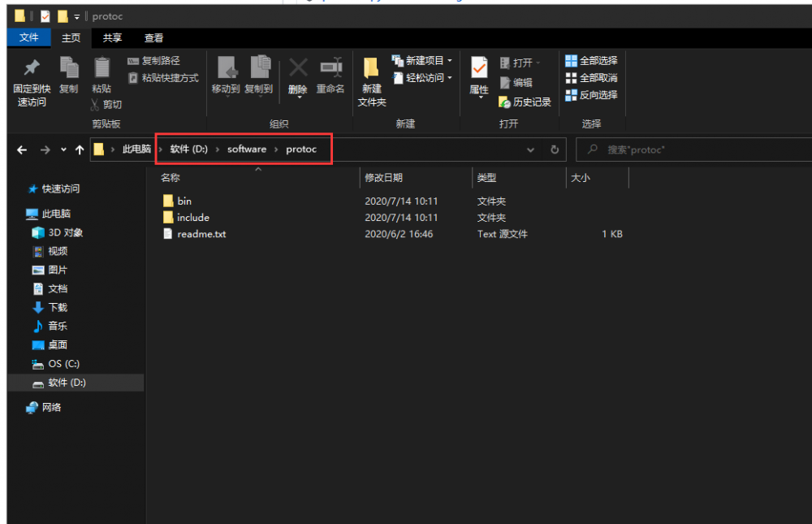Sort by 名称 column header
This screenshot has height=524, width=812.
[170, 178]
